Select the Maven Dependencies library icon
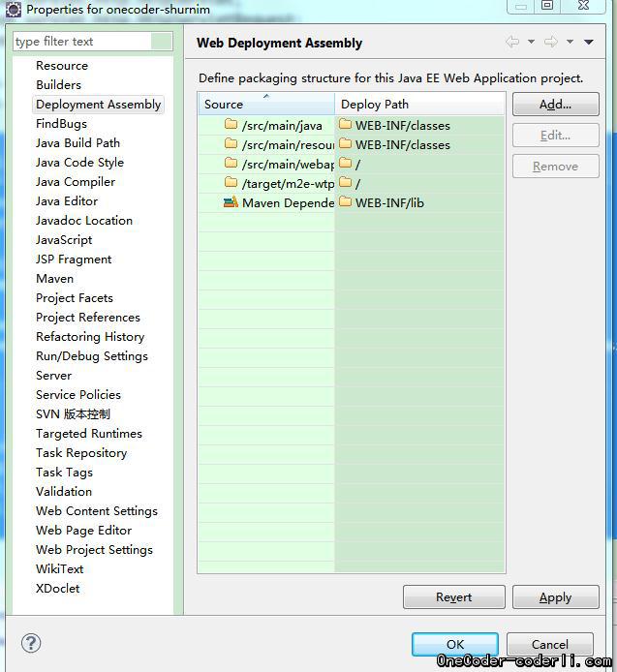Image resolution: width=617 pixels, height=672 pixels. click(231, 202)
